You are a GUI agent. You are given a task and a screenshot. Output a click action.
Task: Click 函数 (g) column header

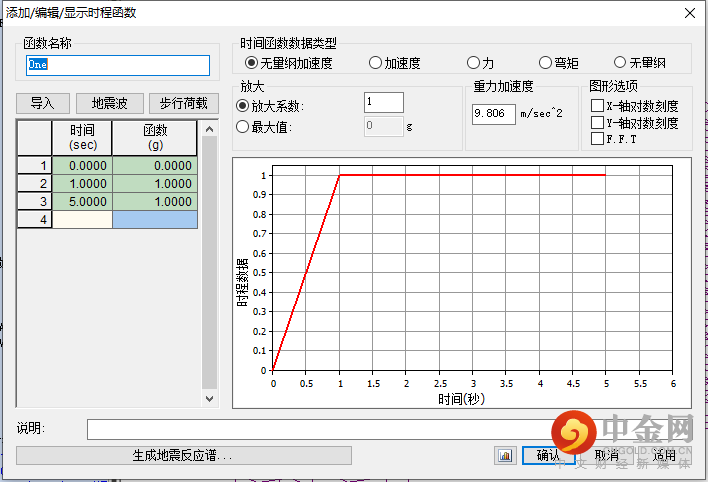[155, 138]
